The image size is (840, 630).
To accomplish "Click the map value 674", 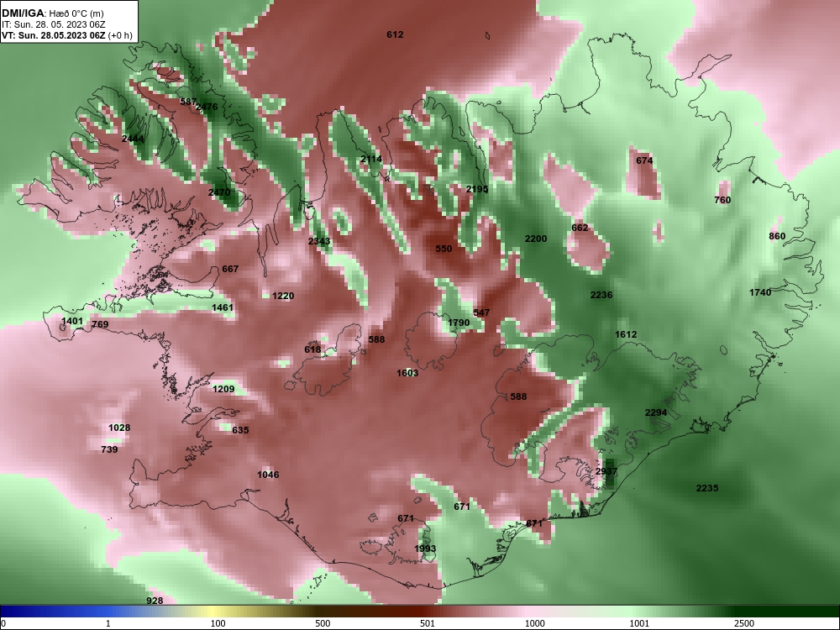I will [644, 160].
